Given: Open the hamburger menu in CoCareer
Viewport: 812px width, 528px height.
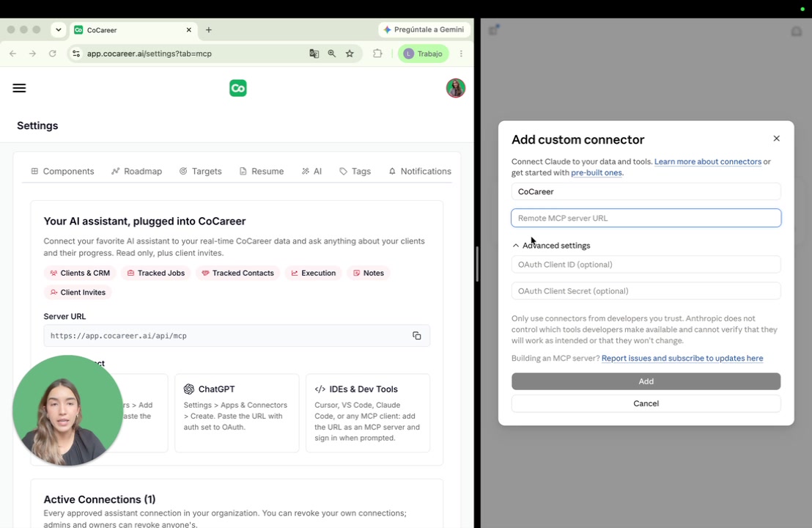Looking at the screenshot, I should point(19,88).
